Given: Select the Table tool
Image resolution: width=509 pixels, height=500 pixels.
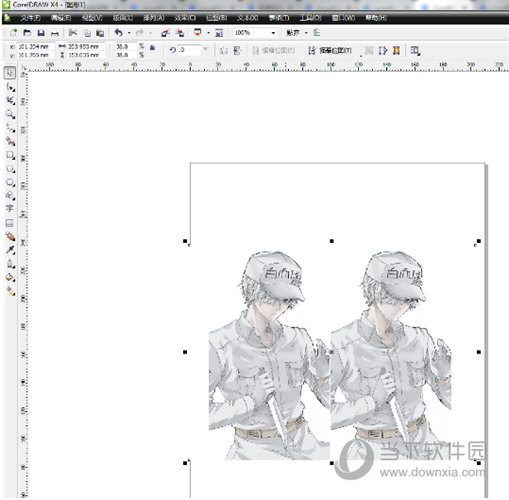Looking at the screenshot, I should point(10,223).
